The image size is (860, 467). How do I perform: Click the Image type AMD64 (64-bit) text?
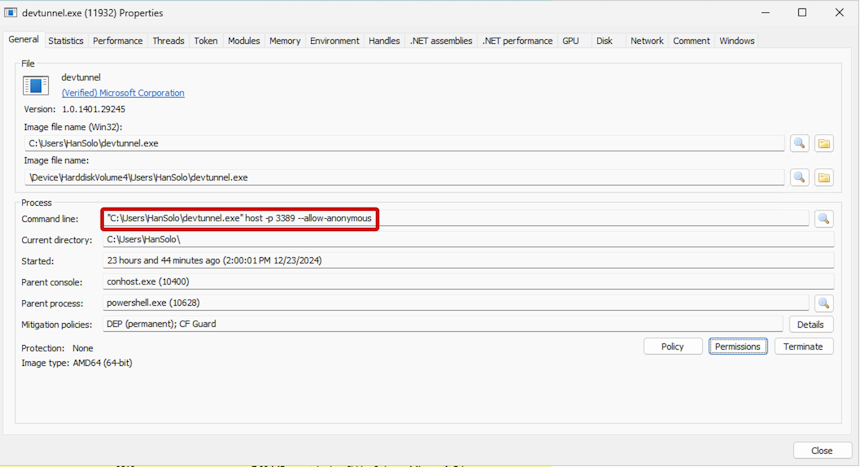click(77, 363)
